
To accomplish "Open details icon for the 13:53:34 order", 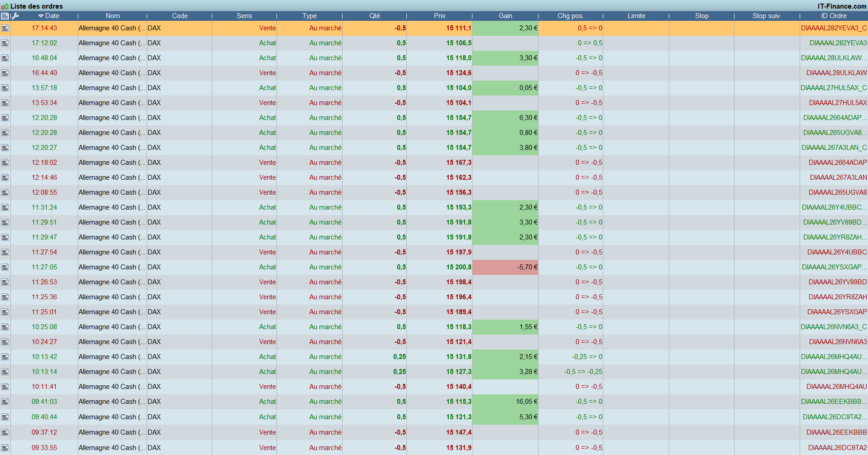I will coord(5,103).
